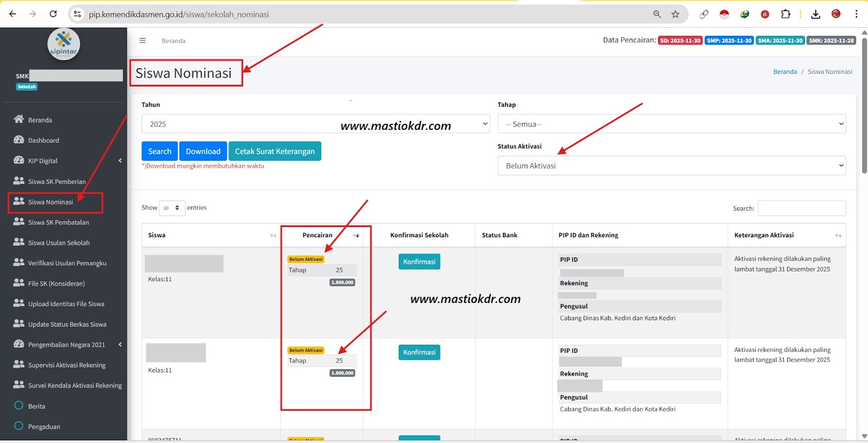Viewport: 868px width, 443px height.
Task: Click Siswa Usulan Sekolah users icon
Action: tap(18, 242)
